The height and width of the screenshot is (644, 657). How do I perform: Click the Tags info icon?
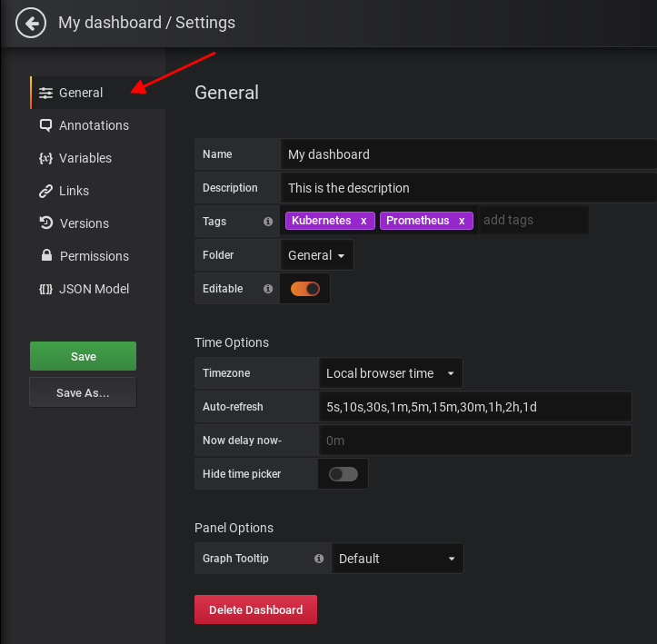coord(268,222)
